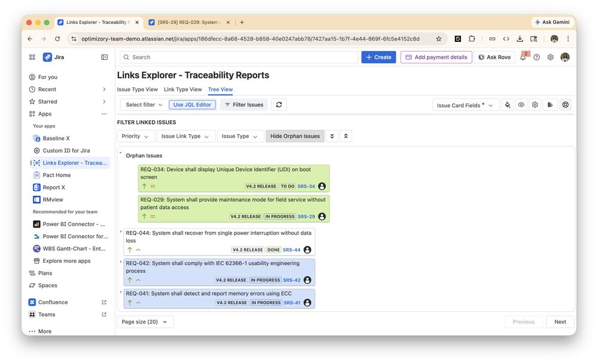
Task: Expand the REQ-042 tree node
Action: point(121,262)
